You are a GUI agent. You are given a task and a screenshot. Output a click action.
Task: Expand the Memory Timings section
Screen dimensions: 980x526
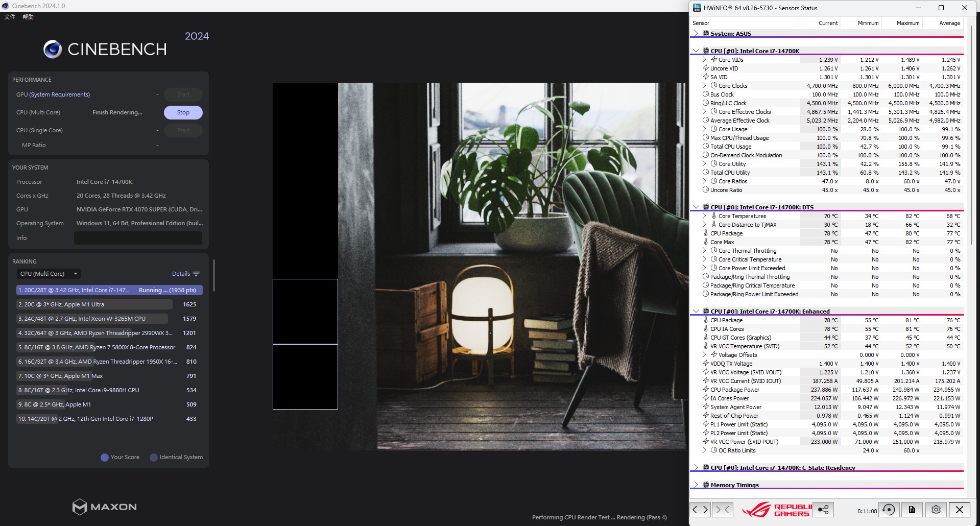coord(696,485)
